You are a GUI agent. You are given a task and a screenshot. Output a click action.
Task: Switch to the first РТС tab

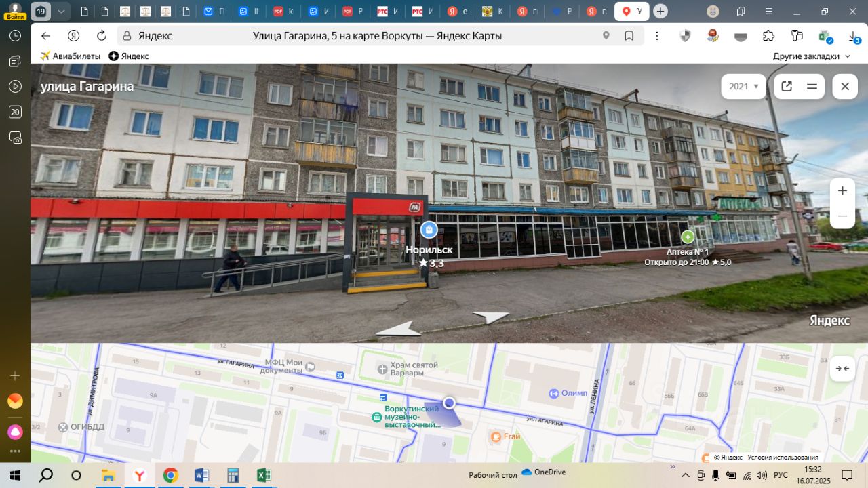coord(387,12)
